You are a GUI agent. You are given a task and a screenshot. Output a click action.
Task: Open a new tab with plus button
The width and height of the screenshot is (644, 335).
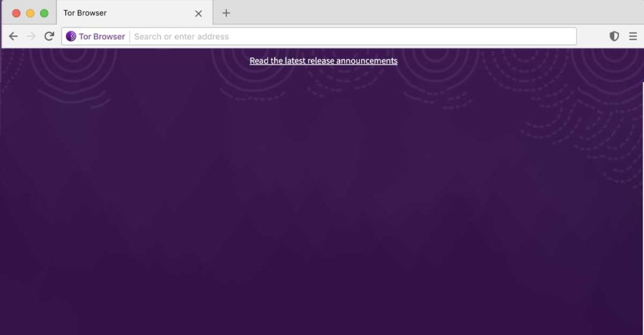click(226, 13)
